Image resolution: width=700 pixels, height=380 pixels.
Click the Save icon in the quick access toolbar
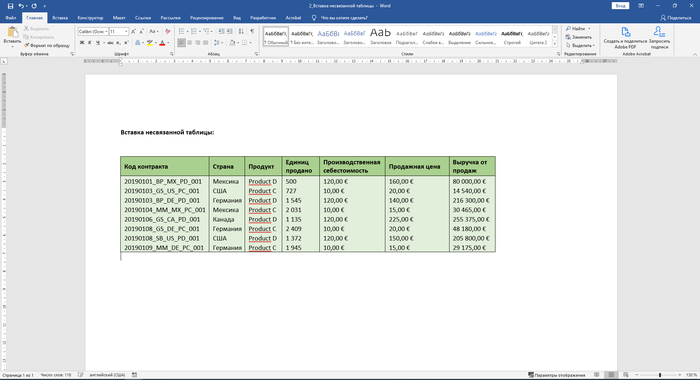[x=10, y=6]
